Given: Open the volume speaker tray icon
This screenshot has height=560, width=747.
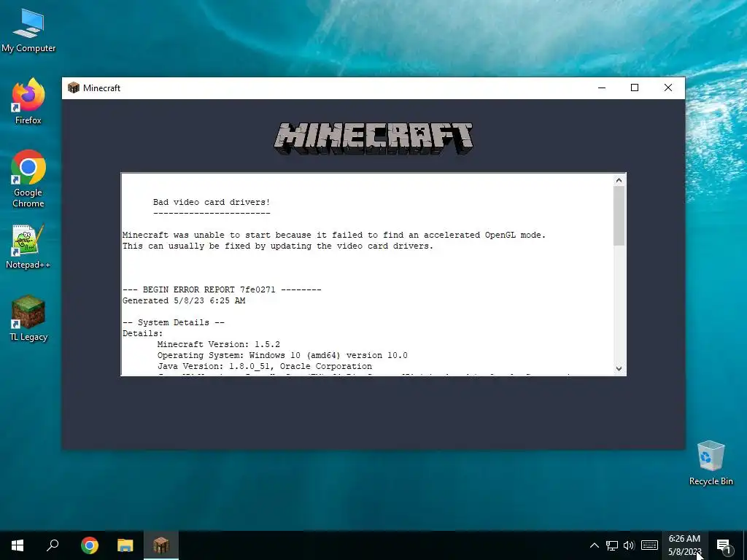Looking at the screenshot, I should (629, 545).
